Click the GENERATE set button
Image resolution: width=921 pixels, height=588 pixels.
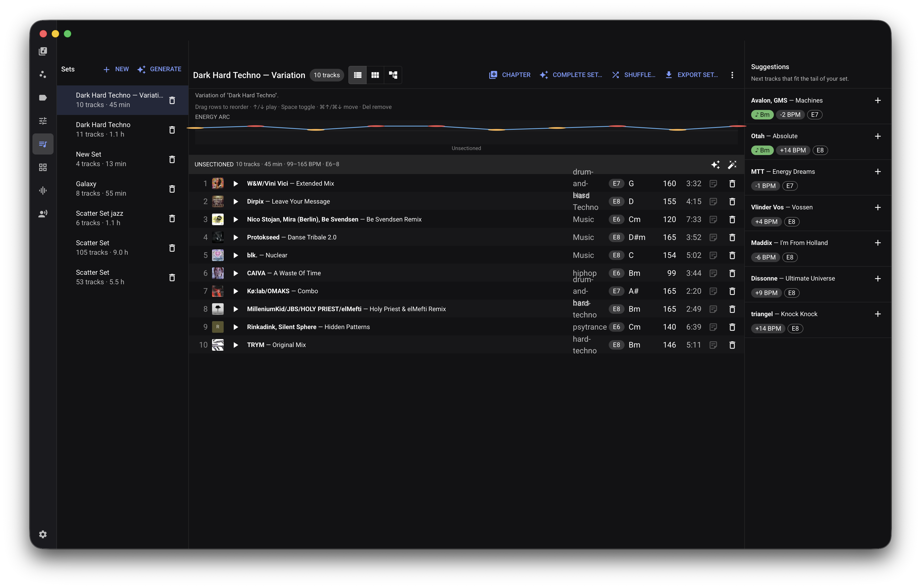pyautogui.click(x=159, y=69)
